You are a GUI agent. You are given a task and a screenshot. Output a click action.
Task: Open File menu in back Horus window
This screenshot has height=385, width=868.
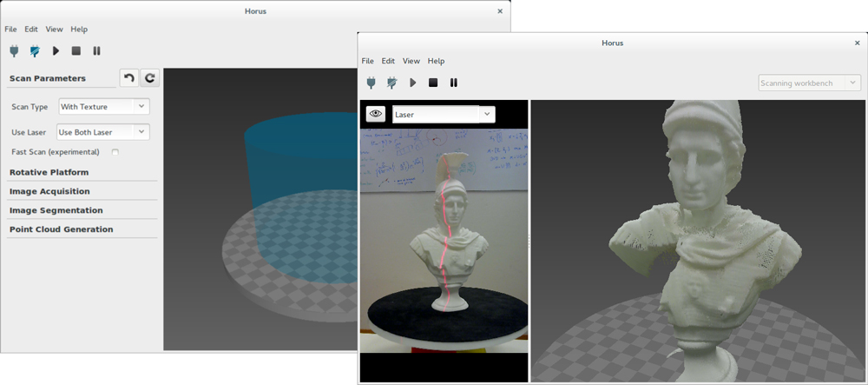10,29
